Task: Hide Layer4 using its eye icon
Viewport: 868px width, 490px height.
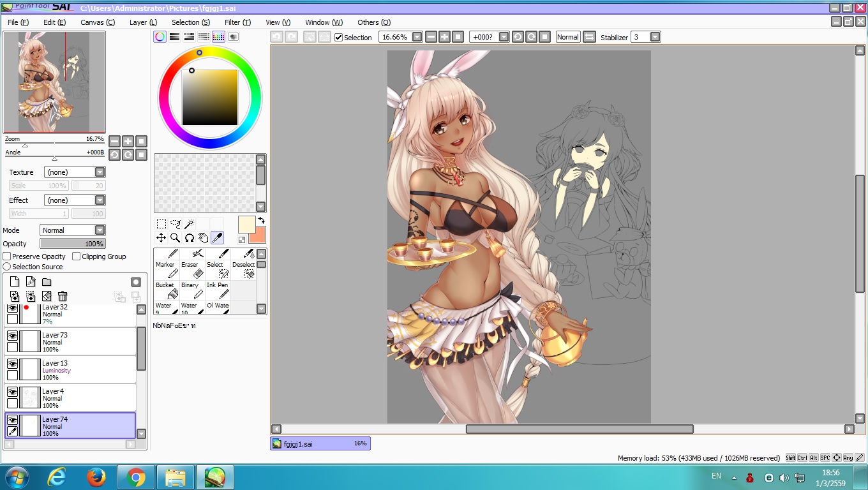Action: coord(12,392)
